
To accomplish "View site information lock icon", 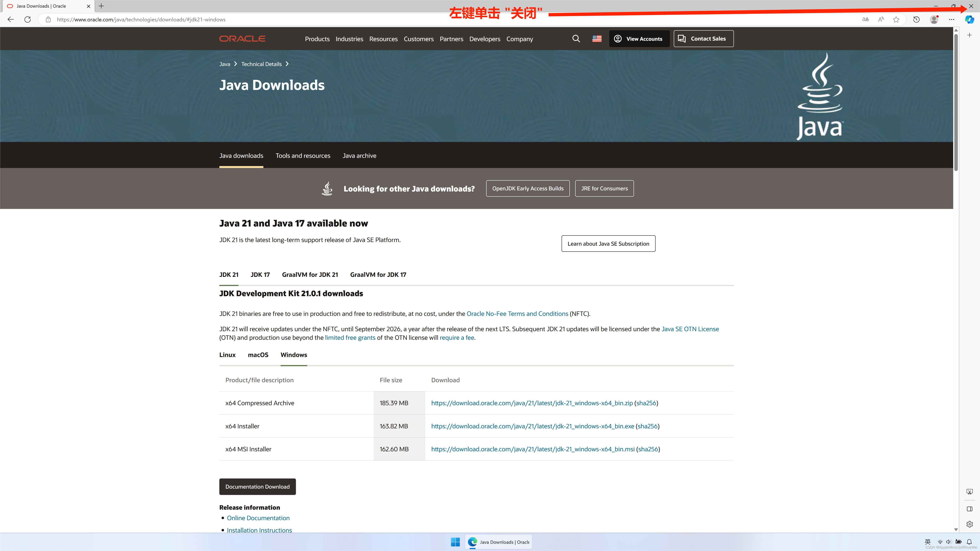I will pos(48,19).
